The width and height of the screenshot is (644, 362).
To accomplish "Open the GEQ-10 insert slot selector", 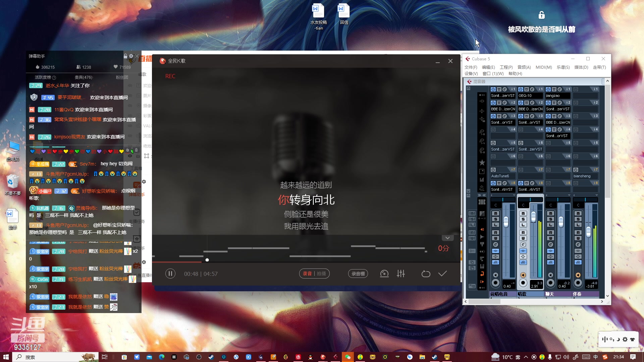I will coord(530,96).
